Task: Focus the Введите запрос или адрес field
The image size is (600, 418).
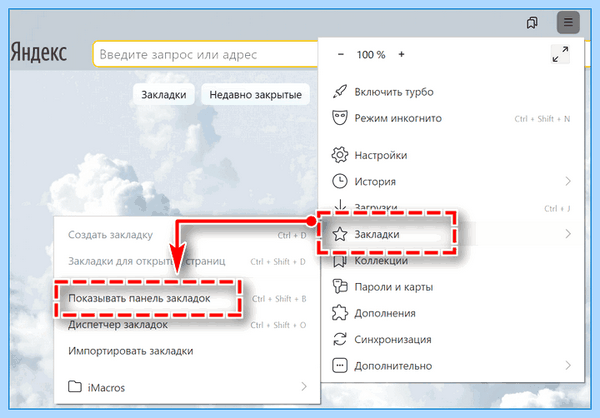Action: (x=205, y=54)
